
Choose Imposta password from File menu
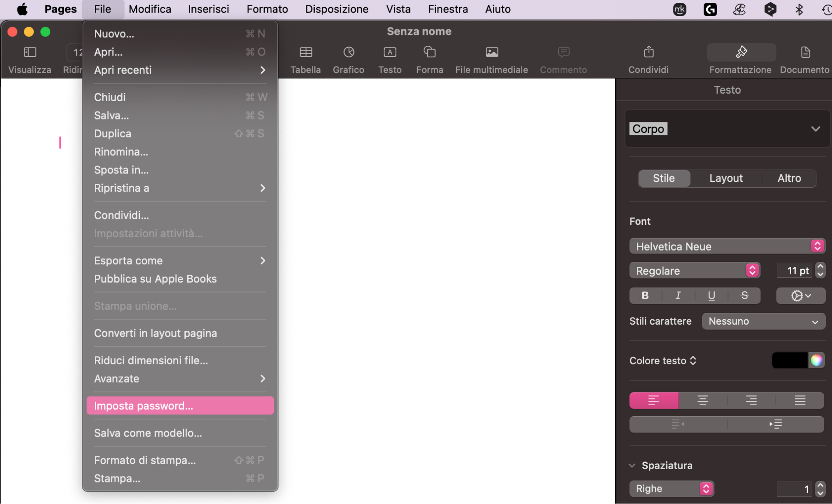(180, 406)
